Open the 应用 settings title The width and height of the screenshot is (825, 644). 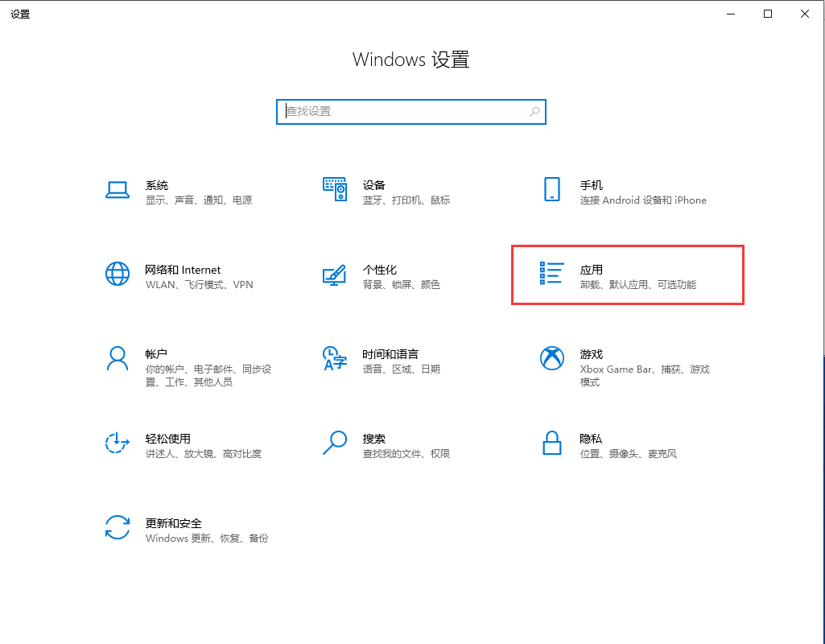click(x=592, y=270)
